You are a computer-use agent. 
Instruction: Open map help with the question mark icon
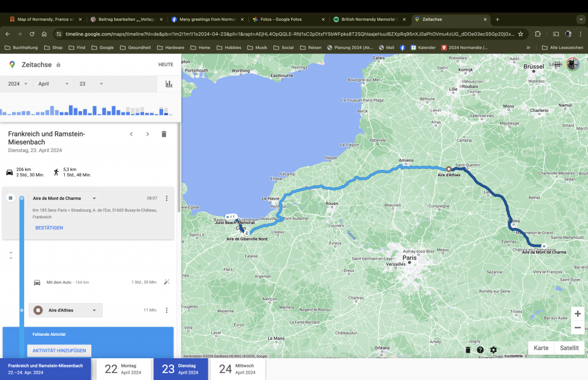click(481, 350)
